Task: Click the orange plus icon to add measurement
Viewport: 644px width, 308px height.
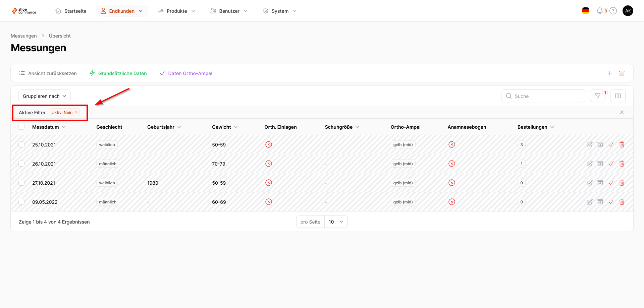Action: click(x=609, y=73)
